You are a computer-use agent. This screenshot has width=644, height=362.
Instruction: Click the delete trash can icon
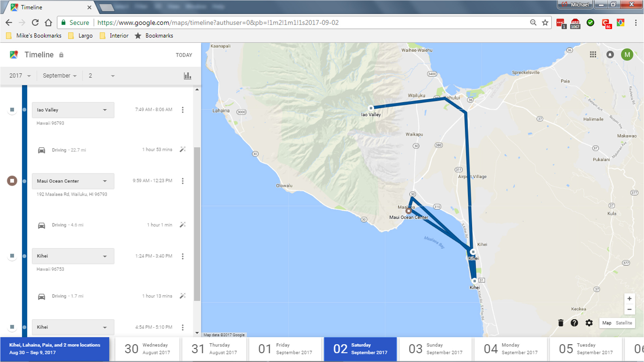pos(560,323)
